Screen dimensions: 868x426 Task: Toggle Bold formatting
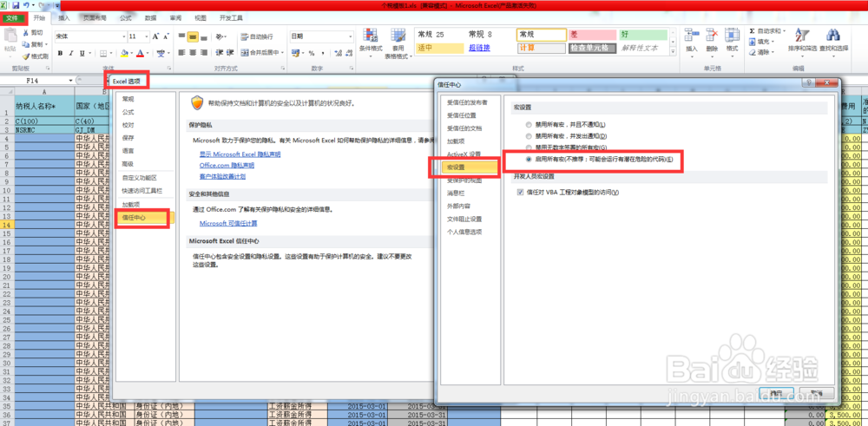pos(61,54)
